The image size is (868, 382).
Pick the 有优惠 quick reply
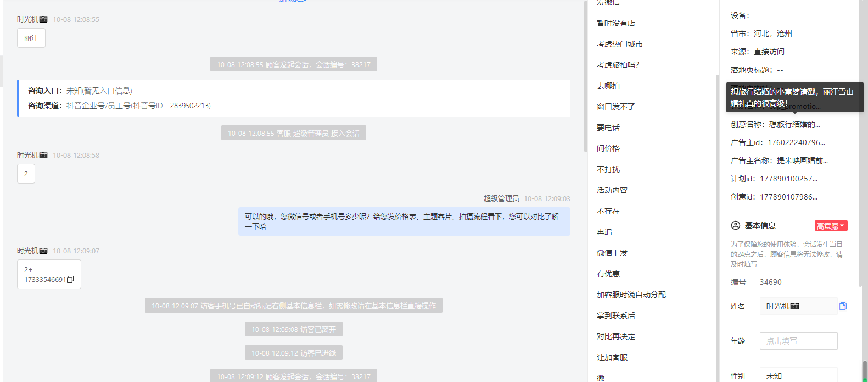click(x=608, y=274)
